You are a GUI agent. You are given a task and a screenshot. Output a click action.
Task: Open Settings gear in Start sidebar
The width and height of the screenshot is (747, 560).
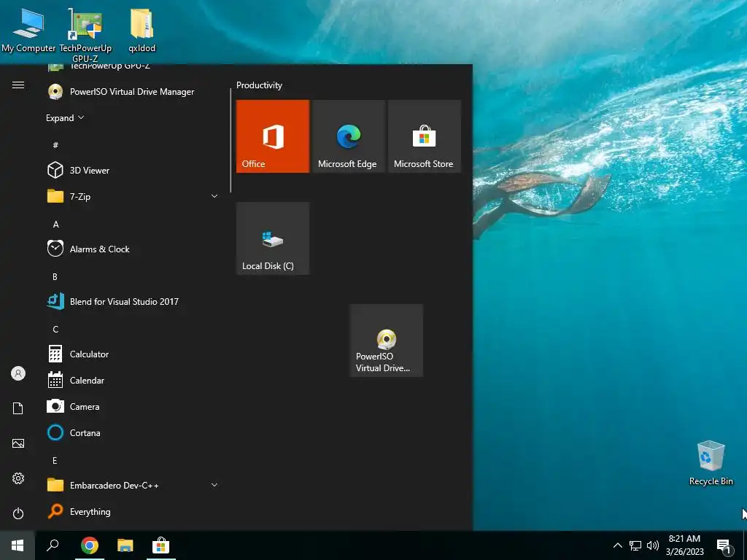point(18,478)
